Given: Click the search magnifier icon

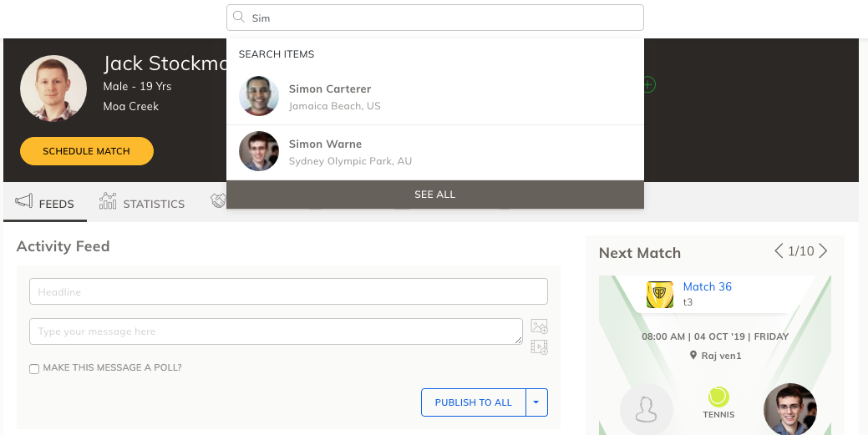Looking at the screenshot, I should coord(239,18).
